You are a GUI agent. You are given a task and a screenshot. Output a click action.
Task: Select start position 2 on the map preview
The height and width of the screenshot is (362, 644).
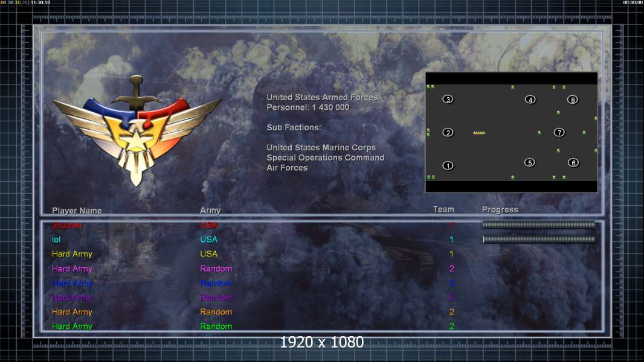tap(448, 132)
